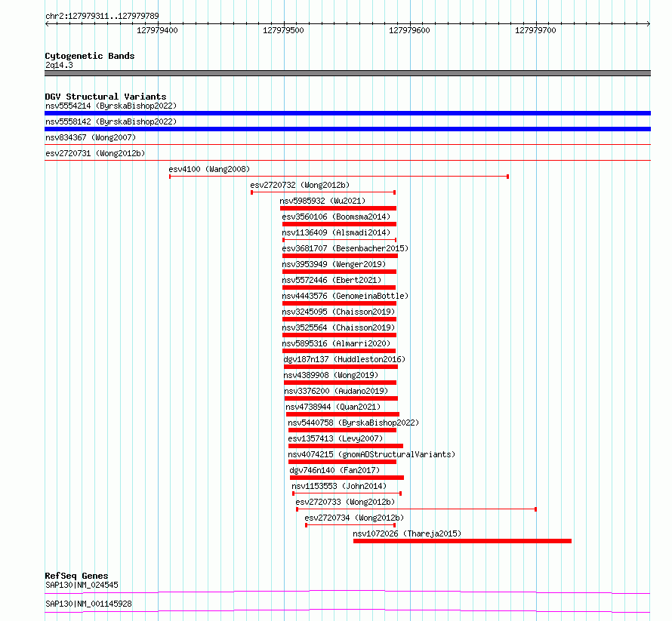The height and width of the screenshot is (621, 672).
Task: Click the 127979700 ruler tick label
Action: coord(535,30)
